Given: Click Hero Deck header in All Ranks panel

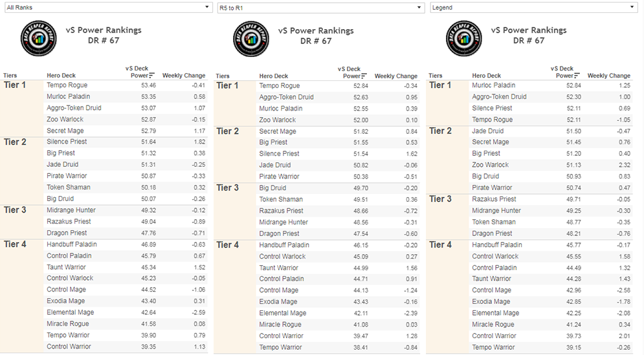Looking at the screenshot, I should click(61, 76).
